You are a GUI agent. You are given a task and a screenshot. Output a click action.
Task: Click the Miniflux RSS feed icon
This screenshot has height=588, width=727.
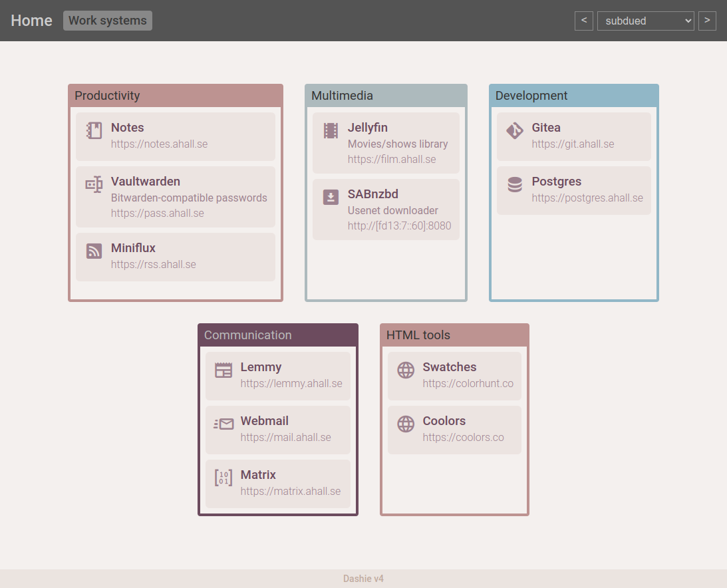(94, 251)
